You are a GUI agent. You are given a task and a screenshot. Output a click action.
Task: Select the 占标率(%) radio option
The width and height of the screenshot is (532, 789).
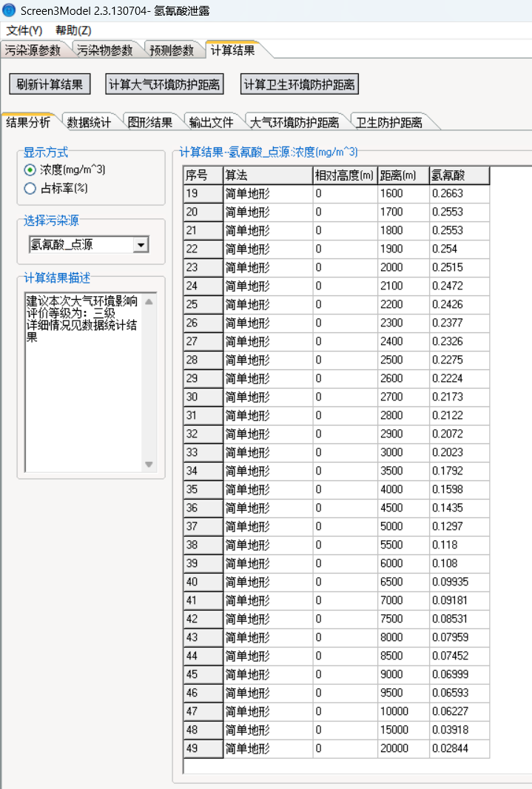pyautogui.click(x=55, y=188)
